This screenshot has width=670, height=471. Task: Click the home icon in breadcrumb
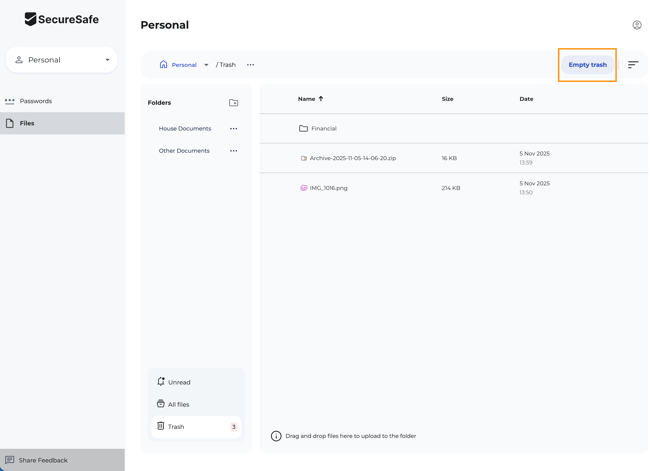point(164,65)
